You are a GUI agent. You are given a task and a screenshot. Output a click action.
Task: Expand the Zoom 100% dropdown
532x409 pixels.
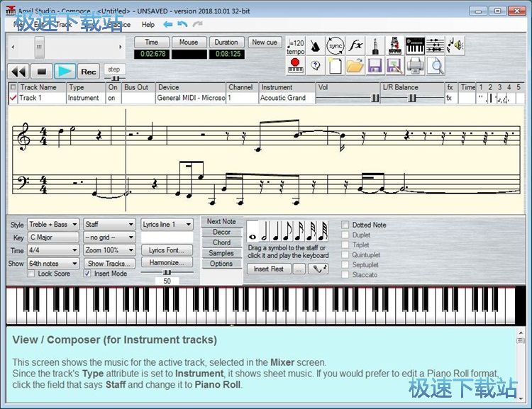pos(109,250)
